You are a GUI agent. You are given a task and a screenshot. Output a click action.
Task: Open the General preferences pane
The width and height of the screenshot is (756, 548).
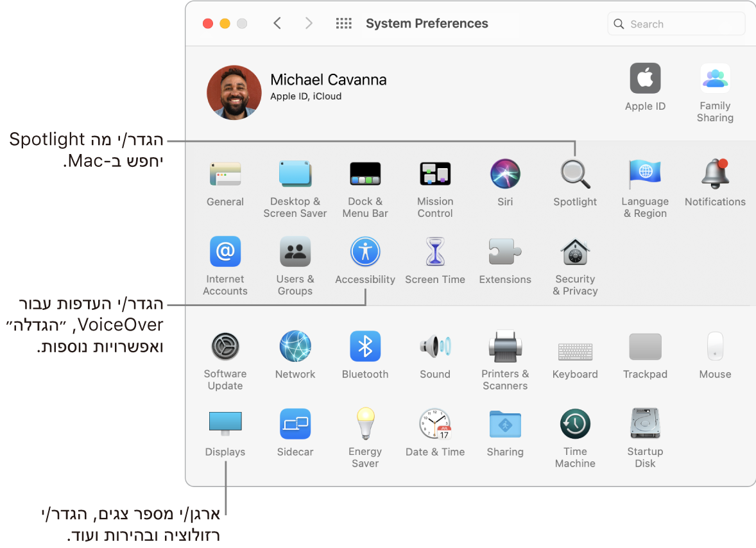225,175
